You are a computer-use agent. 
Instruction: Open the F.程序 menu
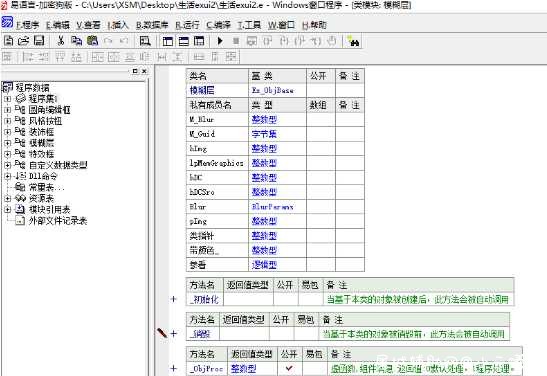pyautogui.click(x=28, y=25)
